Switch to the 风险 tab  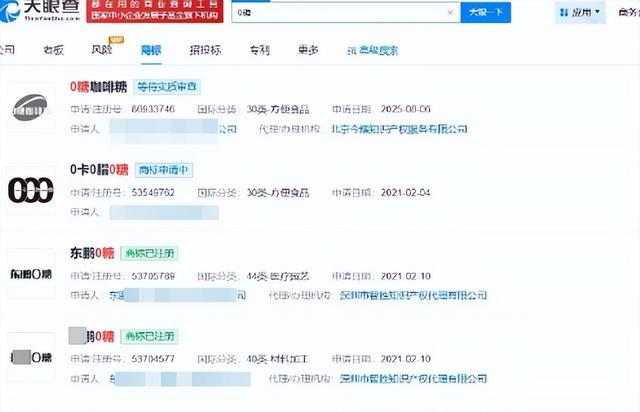(x=102, y=50)
